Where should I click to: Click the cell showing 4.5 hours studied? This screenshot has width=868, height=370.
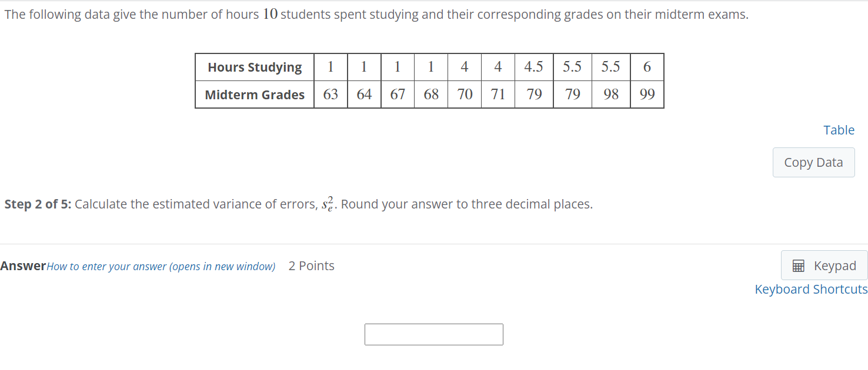pyautogui.click(x=533, y=67)
